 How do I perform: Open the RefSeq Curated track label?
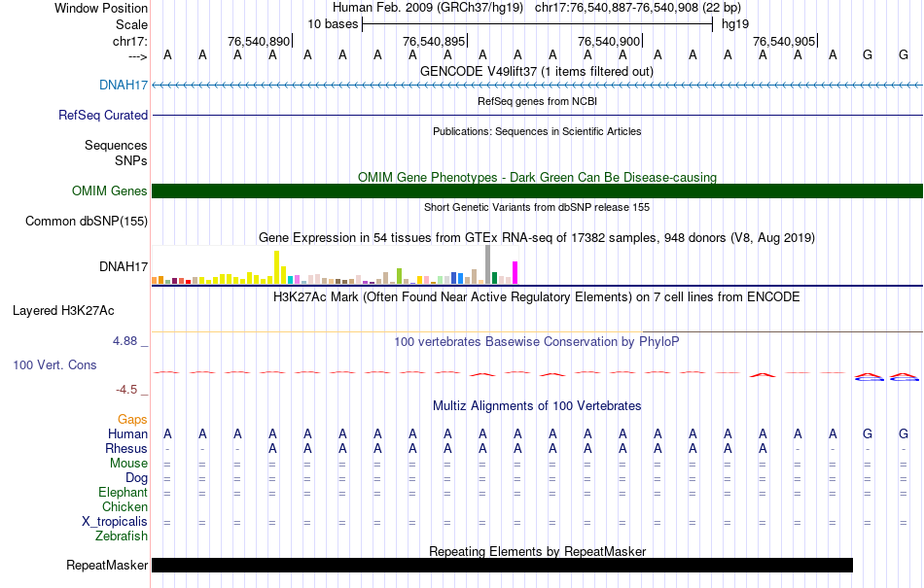coord(102,115)
